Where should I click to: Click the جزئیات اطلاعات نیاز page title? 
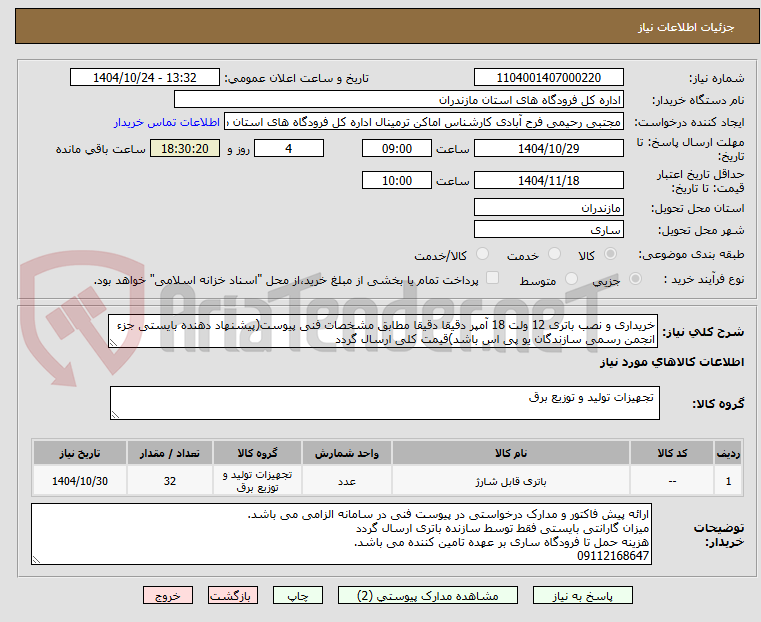point(685,27)
